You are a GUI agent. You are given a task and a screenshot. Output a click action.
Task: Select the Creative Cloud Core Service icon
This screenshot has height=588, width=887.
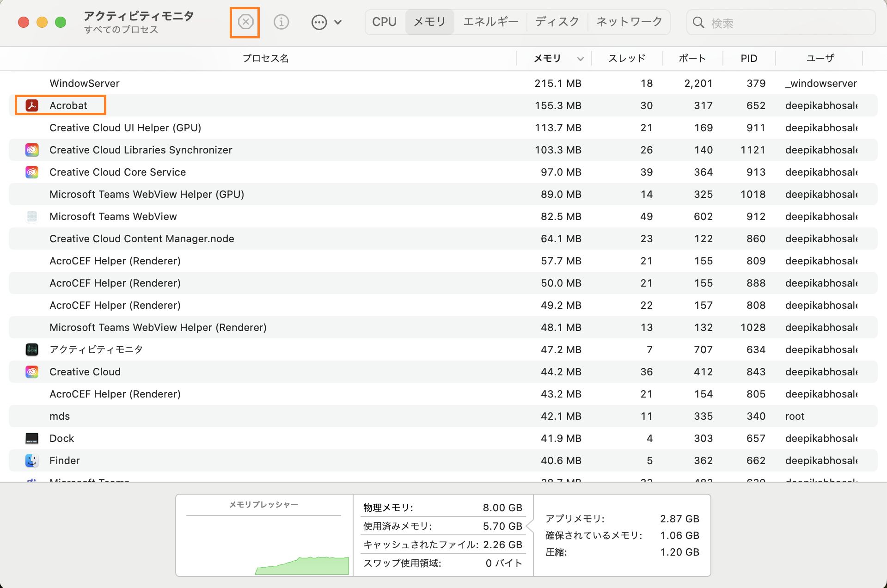tap(31, 172)
